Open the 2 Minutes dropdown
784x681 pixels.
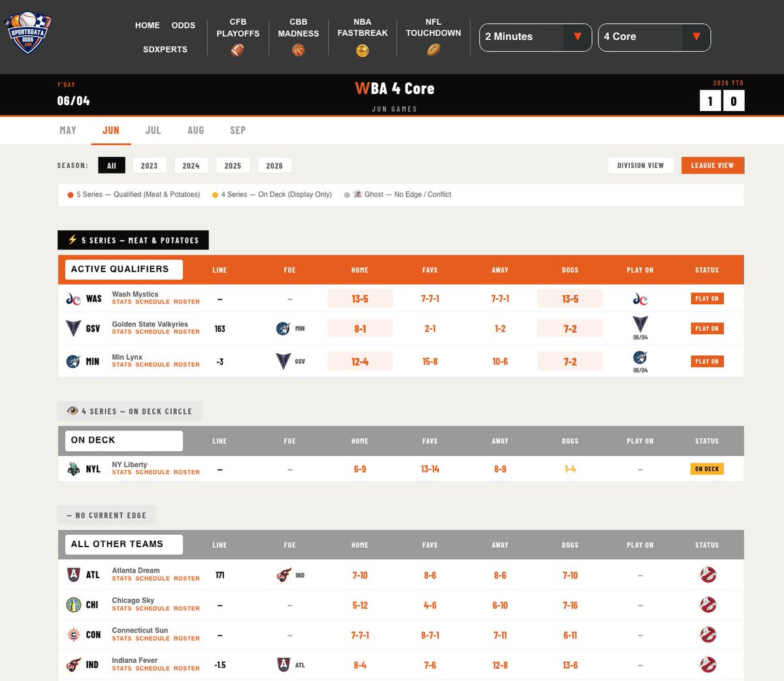tap(536, 37)
